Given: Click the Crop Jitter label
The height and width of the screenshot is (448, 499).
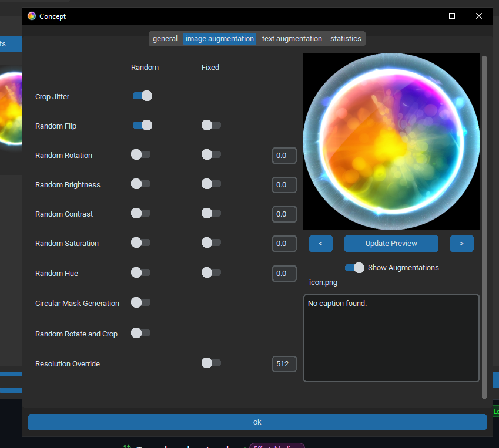Looking at the screenshot, I should coord(52,97).
